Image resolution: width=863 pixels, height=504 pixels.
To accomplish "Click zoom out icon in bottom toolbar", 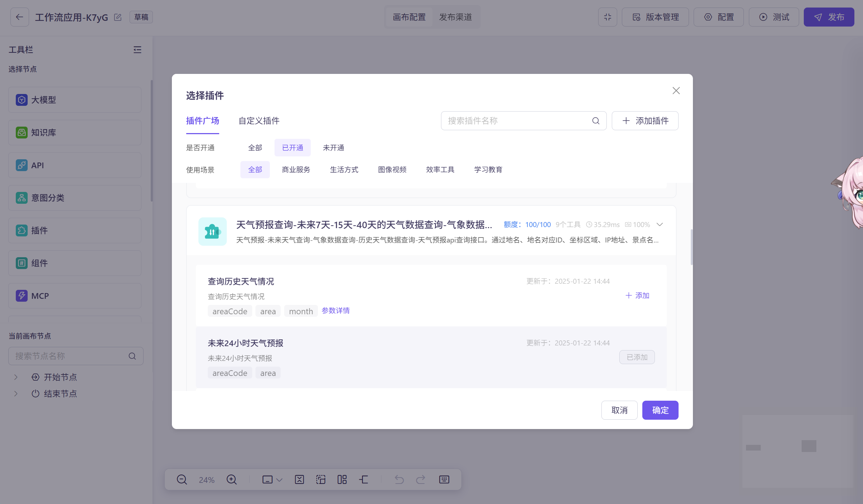I will pos(182,480).
